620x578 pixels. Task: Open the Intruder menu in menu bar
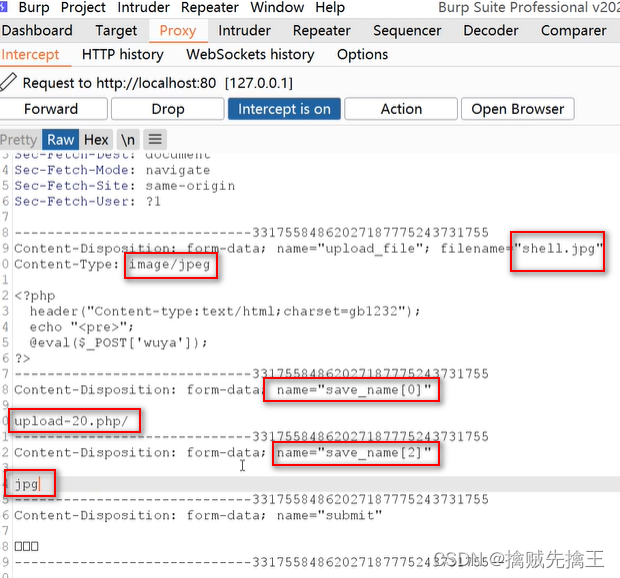(x=144, y=7)
